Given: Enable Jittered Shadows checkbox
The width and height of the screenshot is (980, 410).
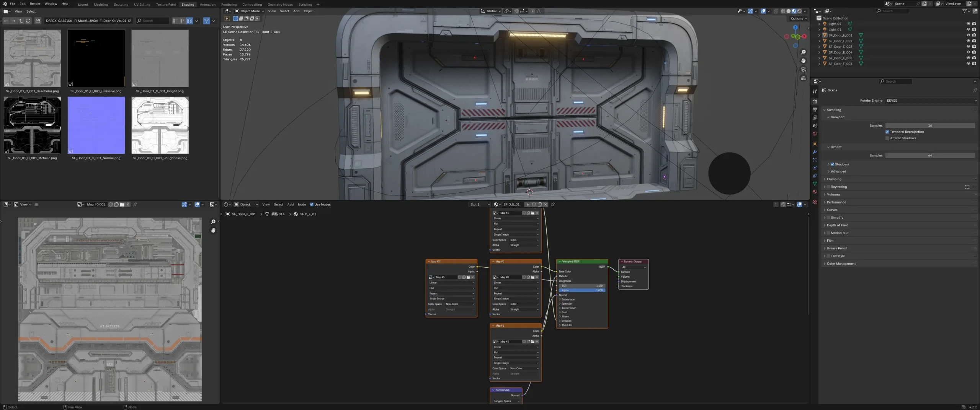Looking at the screenshot, I should click(887, 138).
